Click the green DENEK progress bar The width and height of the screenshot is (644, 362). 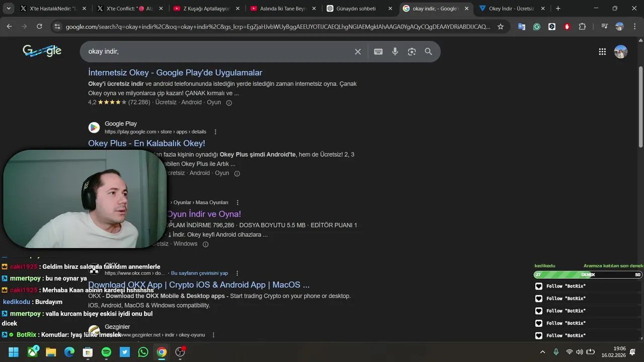588,275
